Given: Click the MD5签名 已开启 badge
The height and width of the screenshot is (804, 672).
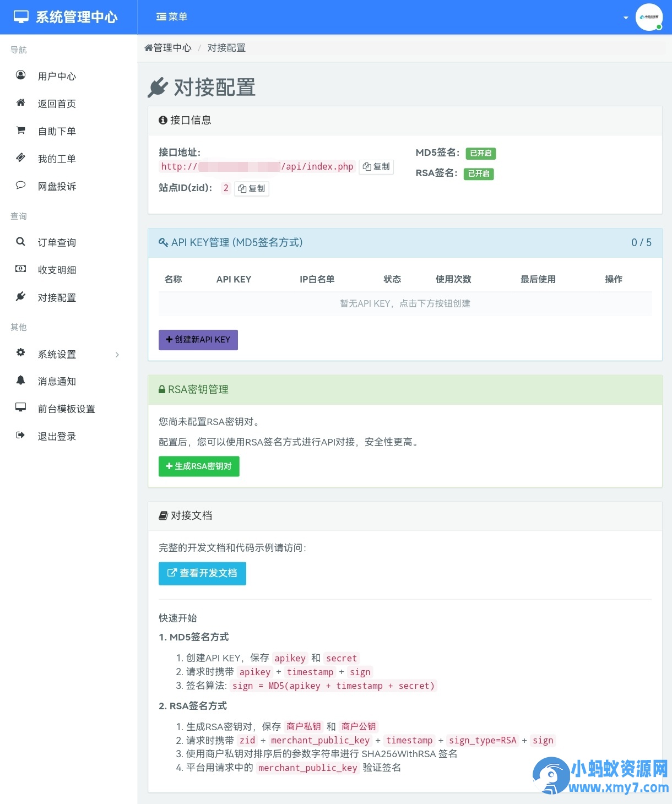Looking at the screenshot, I should coord(481,154).
